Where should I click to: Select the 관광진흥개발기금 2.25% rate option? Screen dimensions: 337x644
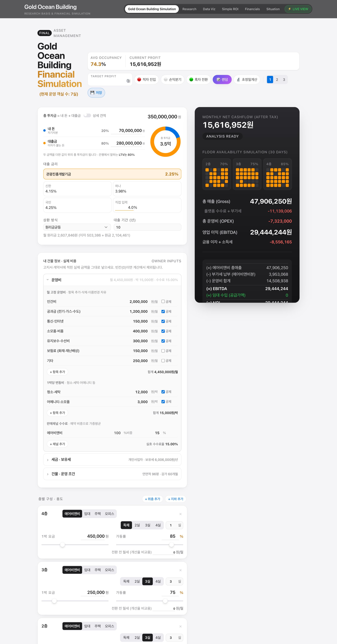tap(112, 174)
